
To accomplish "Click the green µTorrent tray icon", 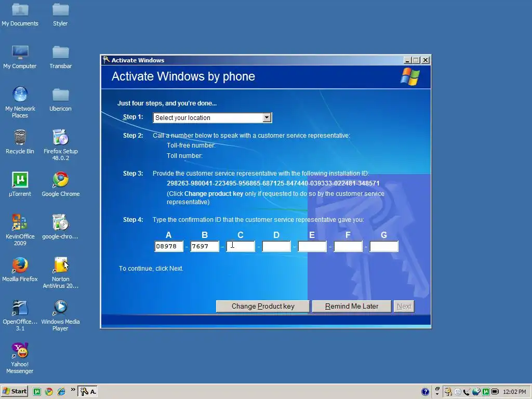I will (x=486, y=392).
